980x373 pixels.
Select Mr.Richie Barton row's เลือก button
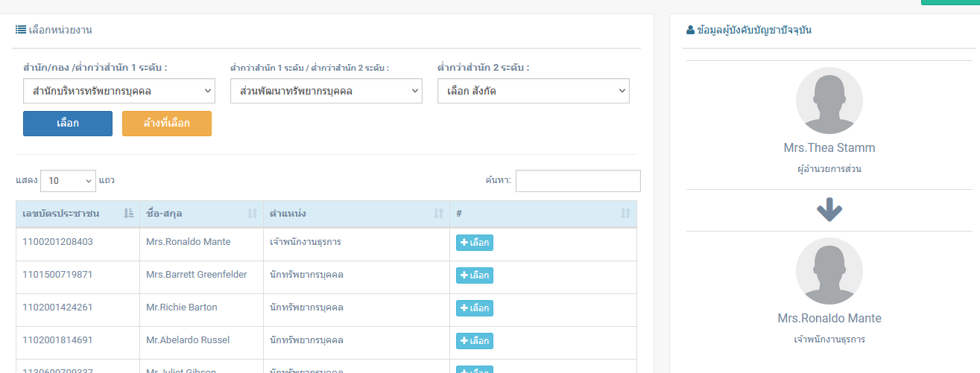tap(475, 308)
